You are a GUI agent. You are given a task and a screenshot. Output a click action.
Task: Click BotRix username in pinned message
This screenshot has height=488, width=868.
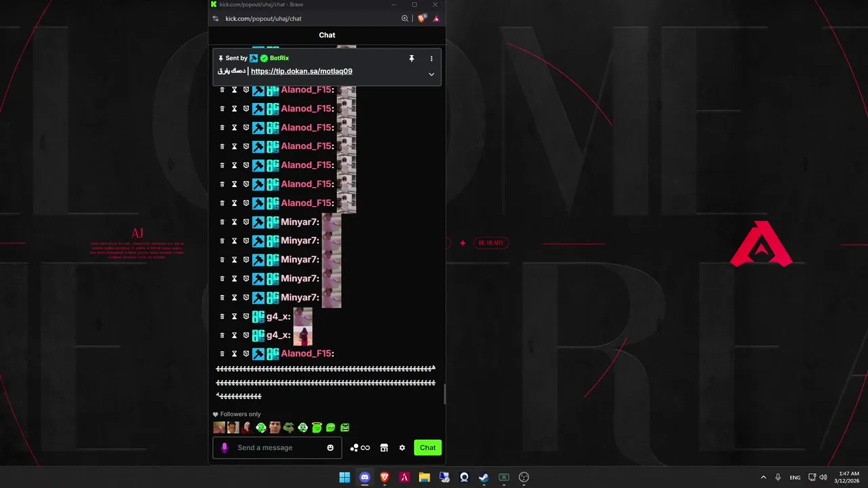point(279,58)
